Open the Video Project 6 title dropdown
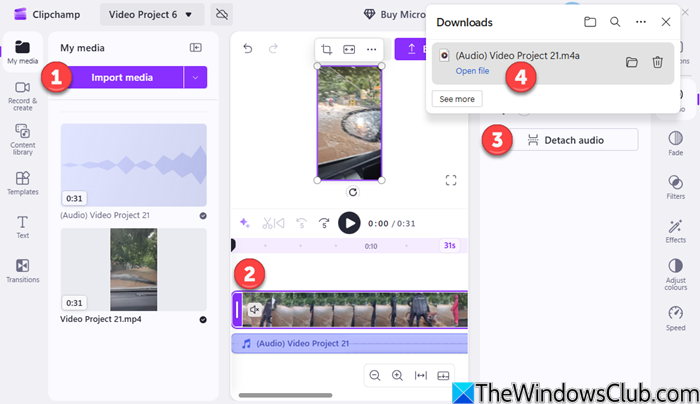This screenshot has width=700, height=404. (x=151, y=15)
